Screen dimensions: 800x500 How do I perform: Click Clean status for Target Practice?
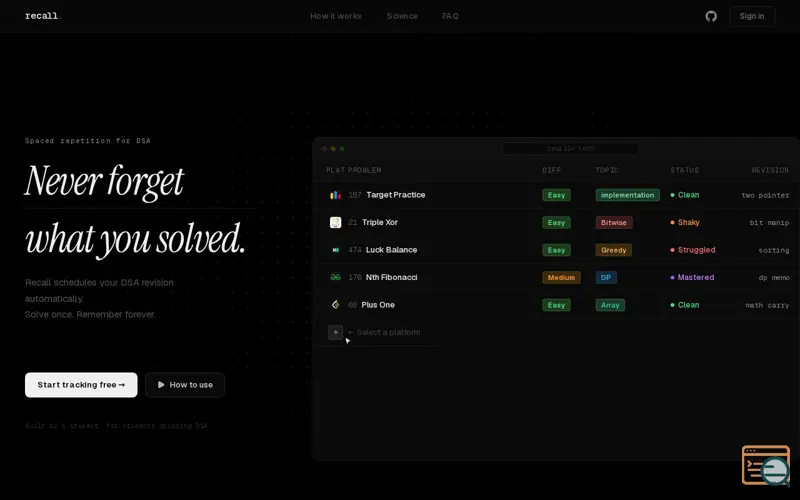(x=685, y=195)
